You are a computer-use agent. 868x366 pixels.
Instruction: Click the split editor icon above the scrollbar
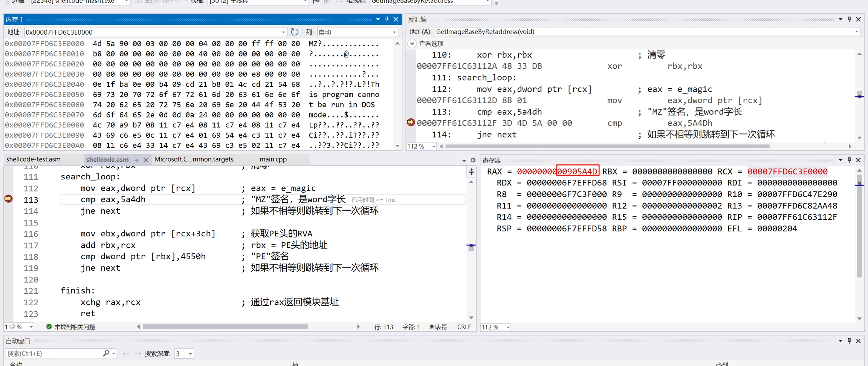[x=471, y=172]
